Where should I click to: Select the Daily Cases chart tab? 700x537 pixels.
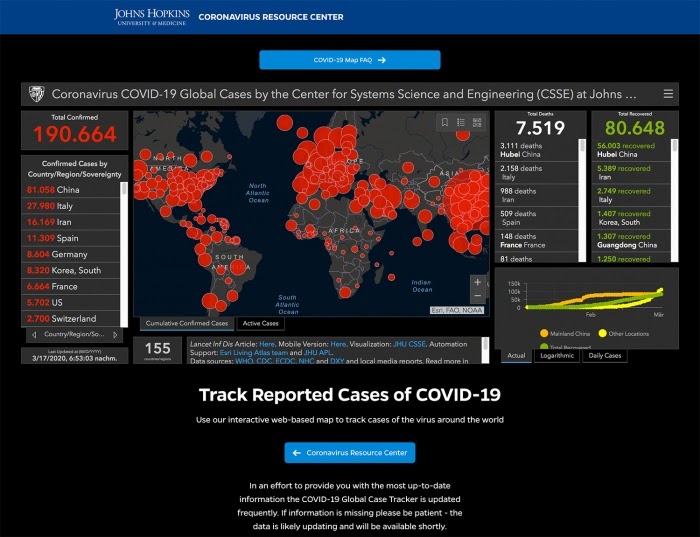tap(604, 356)
